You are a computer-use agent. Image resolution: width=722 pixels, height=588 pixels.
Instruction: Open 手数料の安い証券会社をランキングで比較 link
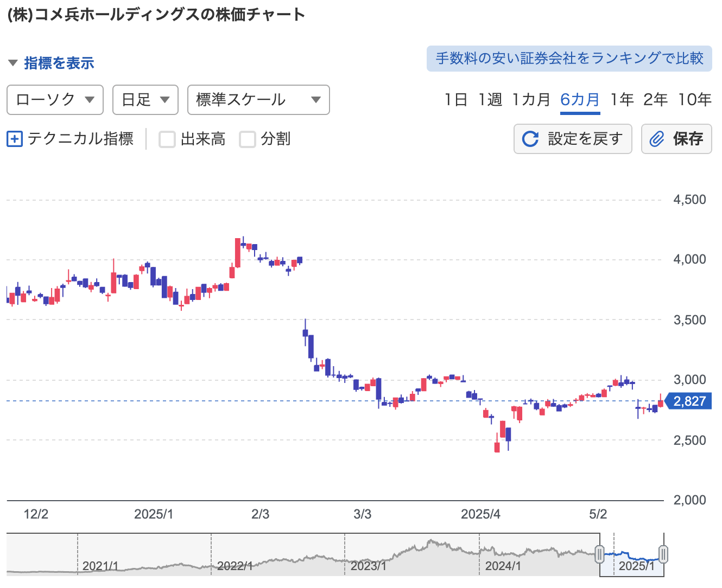569,58
